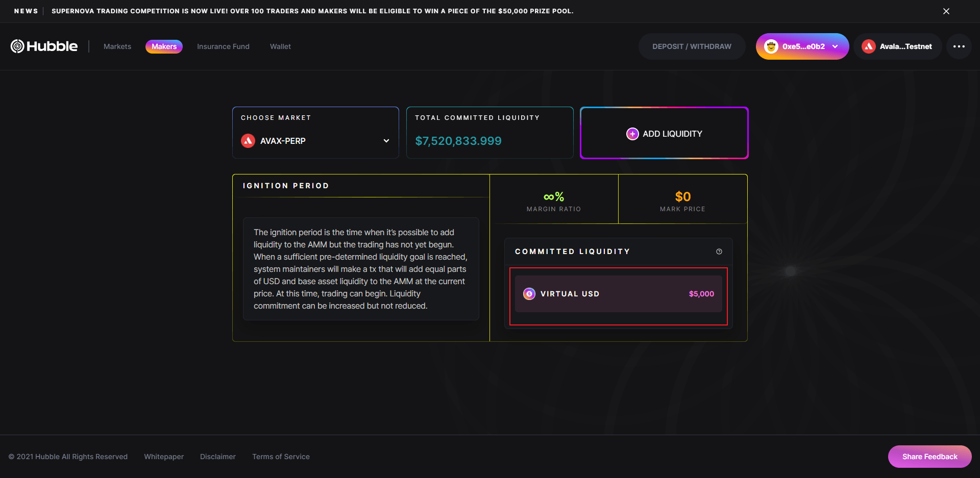
Task: Open the Terms of Service link
Action: pyautogui.click(x=281, y=457)
